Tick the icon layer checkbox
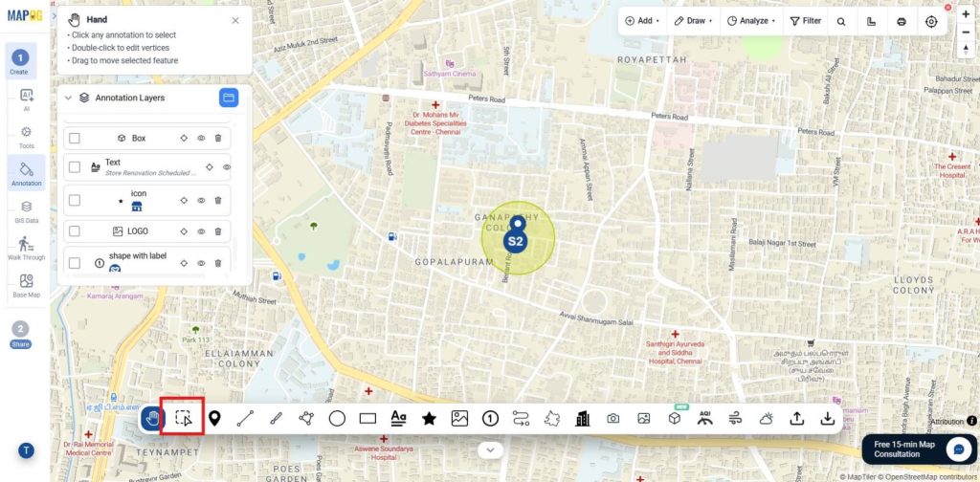980x482 pixels. coord(75,201)
